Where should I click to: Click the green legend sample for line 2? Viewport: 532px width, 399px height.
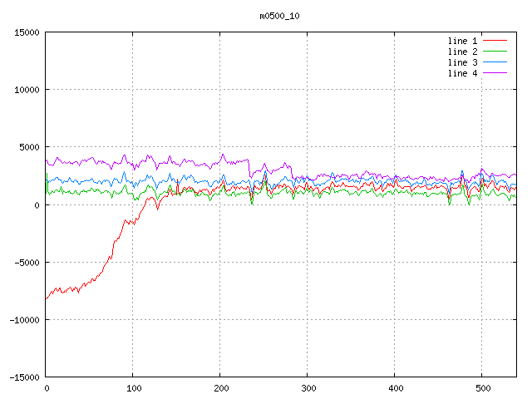point(495,52)
